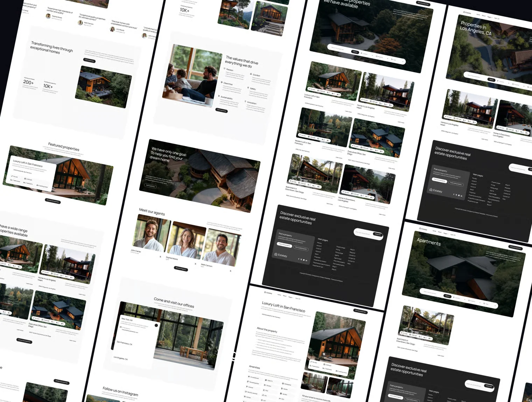
Task: Open About in Luxury Loft detail page navbar
Action: tap(285, 296)
